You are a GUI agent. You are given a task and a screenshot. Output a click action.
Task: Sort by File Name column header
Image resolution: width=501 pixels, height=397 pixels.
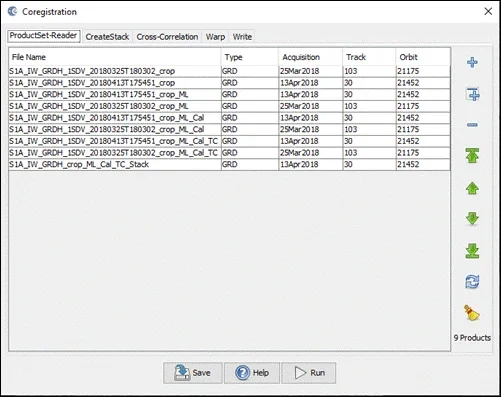tap(115, 57)
